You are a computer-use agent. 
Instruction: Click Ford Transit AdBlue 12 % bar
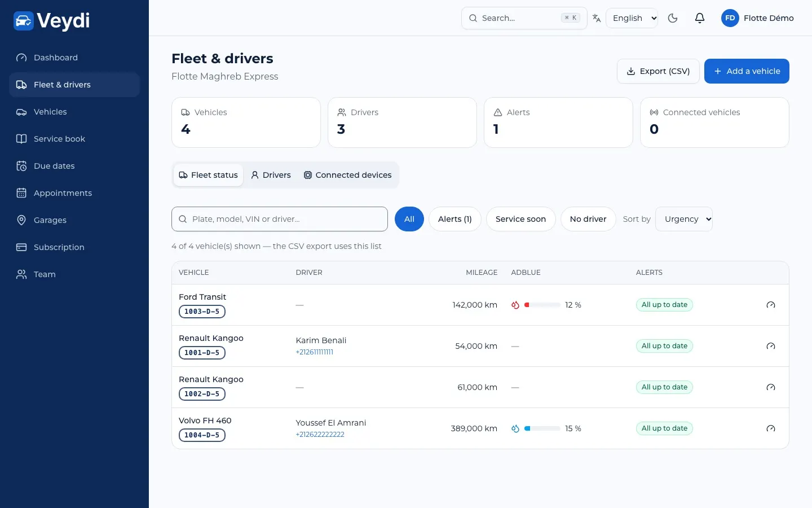coord(542,305)
